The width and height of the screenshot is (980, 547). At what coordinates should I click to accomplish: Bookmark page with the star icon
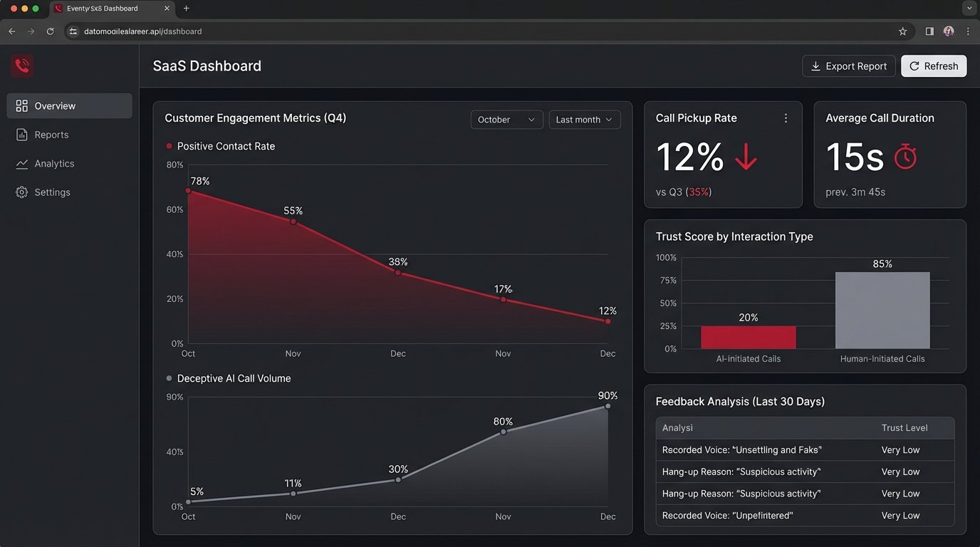[902, 31]
